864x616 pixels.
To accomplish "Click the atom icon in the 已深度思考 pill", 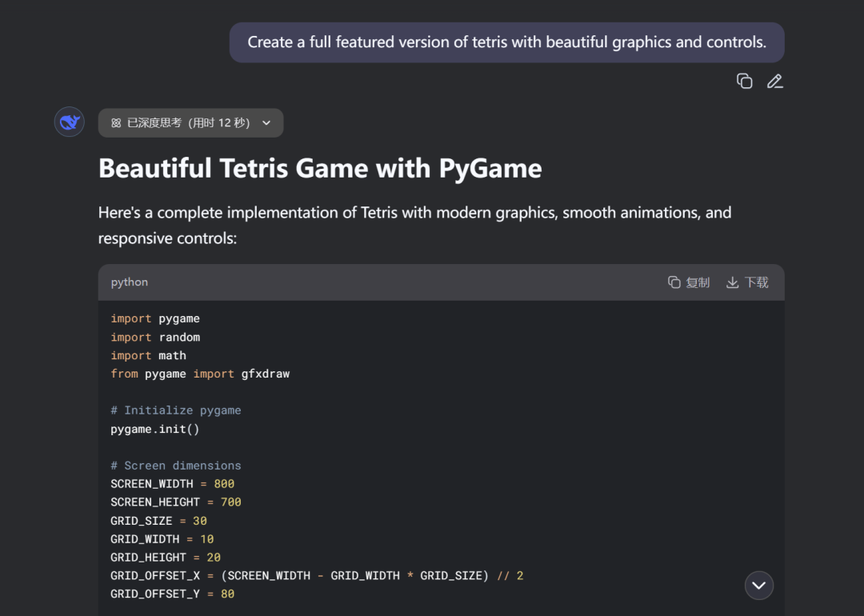I will point(116,123).
